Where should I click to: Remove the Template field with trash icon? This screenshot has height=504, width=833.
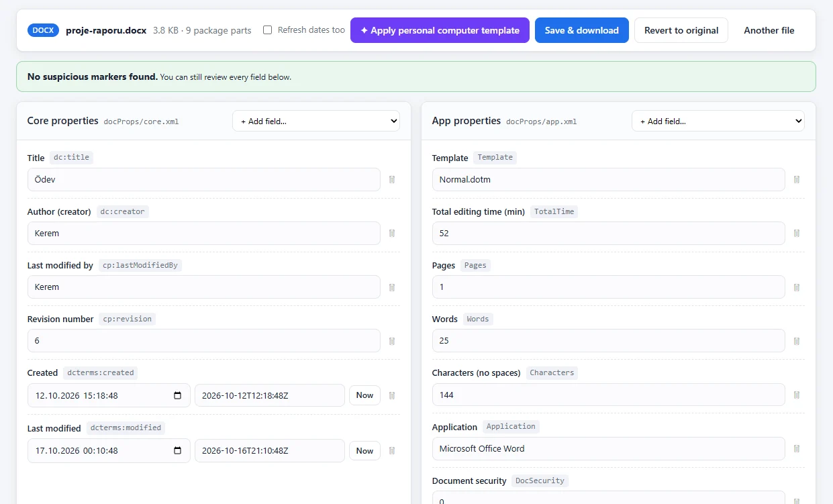click(797, 180)
